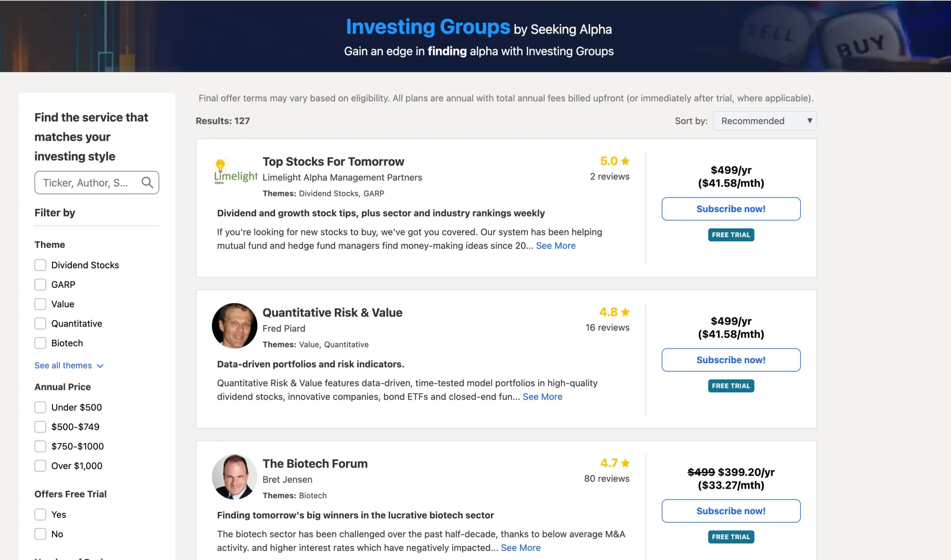Click Bret Jensen's profile photo
Viewport: 951px width, 560px height.
(234, 476)
